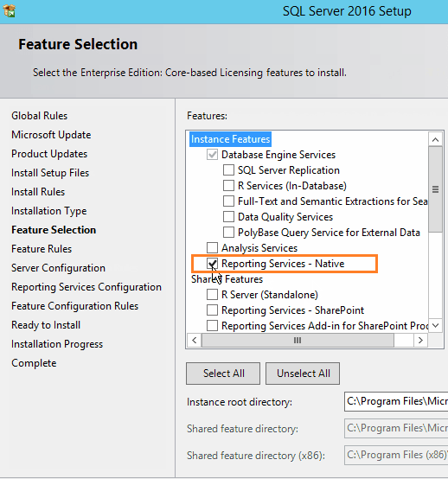Enable Full-Text and Semantic Extractions checkbox
Image resolution: width=448 pixels, height=479 pixels.
pos(228,201)
